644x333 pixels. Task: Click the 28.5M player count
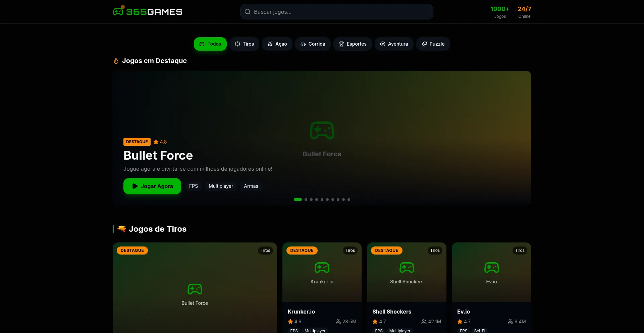click(x=350, y=322)
